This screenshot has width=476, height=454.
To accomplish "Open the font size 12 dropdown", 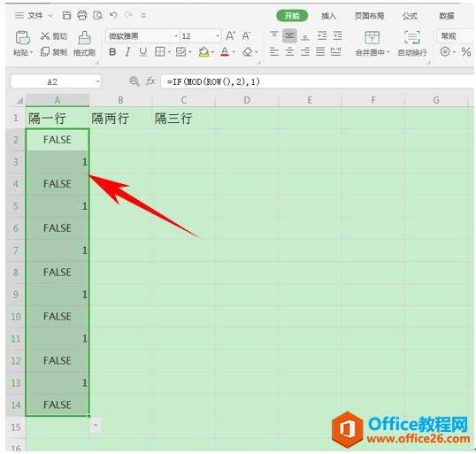I will (218, 36).
